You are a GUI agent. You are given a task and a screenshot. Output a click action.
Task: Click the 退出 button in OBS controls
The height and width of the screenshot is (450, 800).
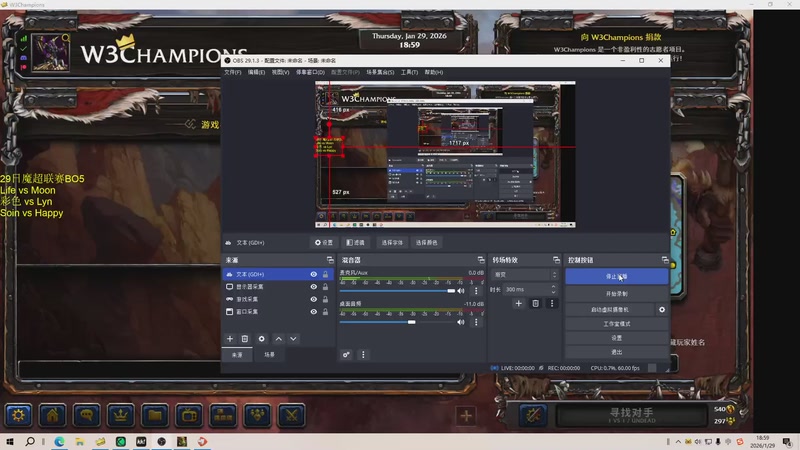[x=616, y=352]
